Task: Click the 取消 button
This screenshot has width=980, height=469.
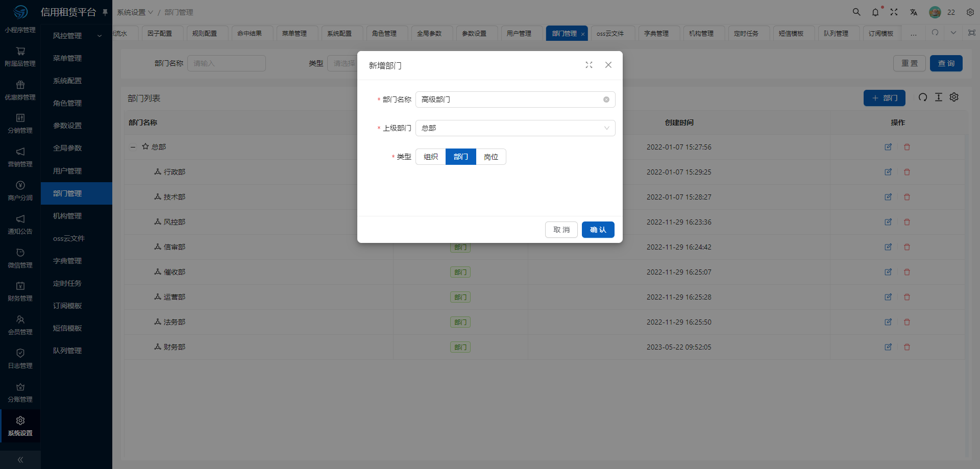Action: coord(561,230)
